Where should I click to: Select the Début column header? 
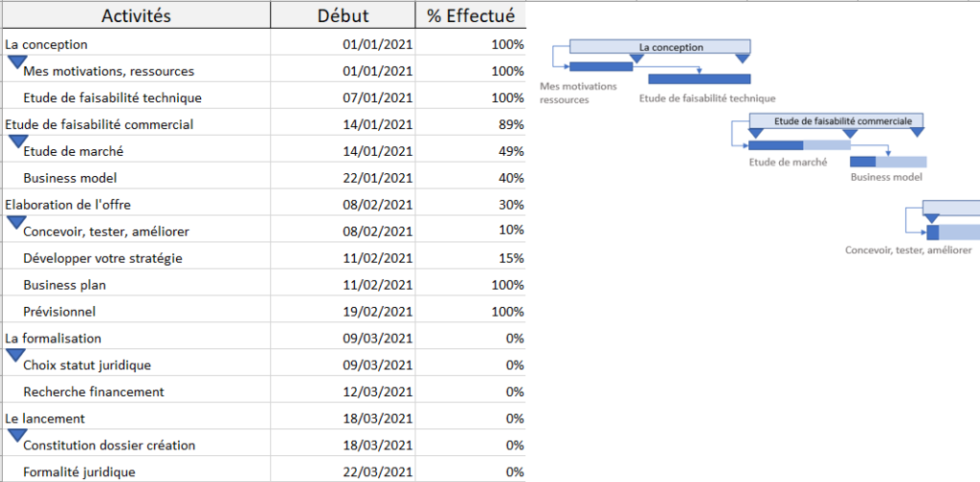tap(343, 15)
